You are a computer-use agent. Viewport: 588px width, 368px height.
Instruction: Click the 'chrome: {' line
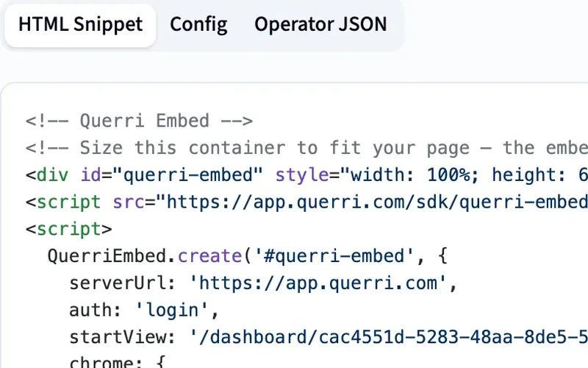[117, 361]
